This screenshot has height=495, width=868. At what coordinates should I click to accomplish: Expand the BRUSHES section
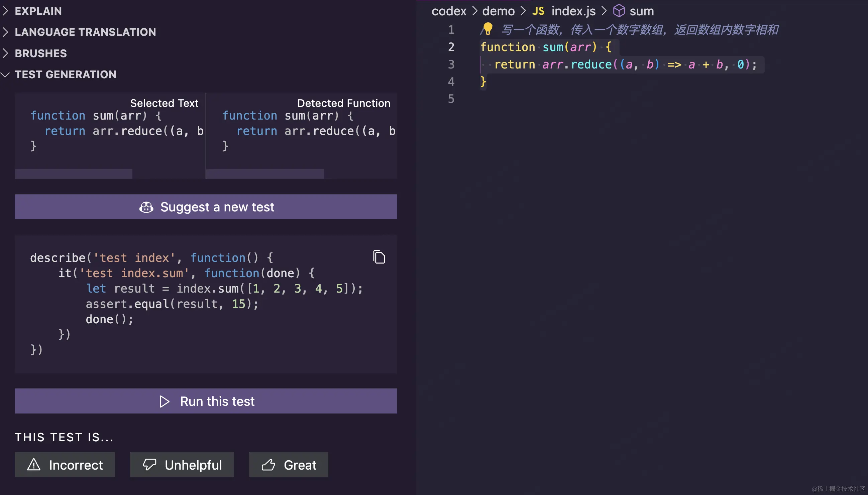tap(40, 53)
